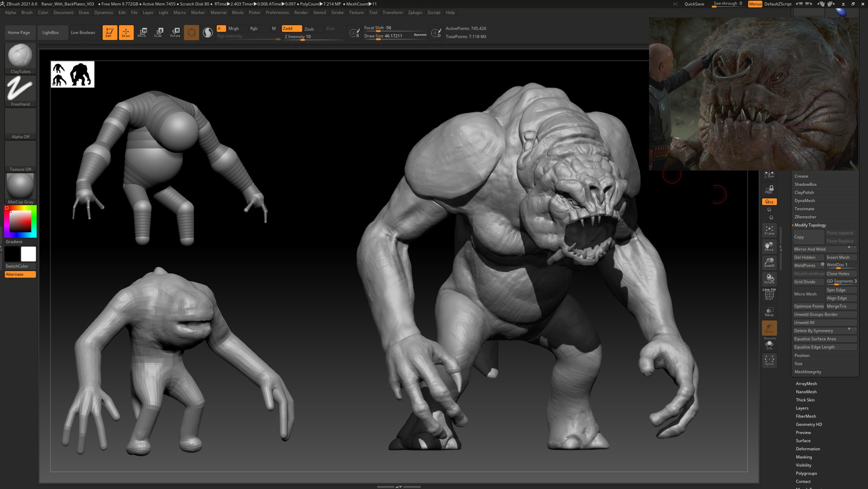Click Close Holes button
868x489 pixels.
tap(841, 273)
